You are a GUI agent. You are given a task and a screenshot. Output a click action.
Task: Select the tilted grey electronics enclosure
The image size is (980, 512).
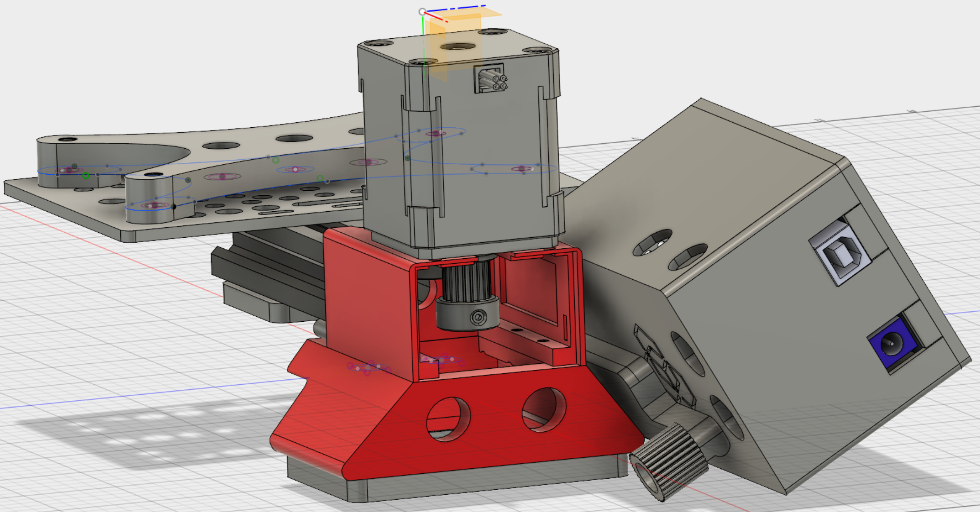point(770,297)
